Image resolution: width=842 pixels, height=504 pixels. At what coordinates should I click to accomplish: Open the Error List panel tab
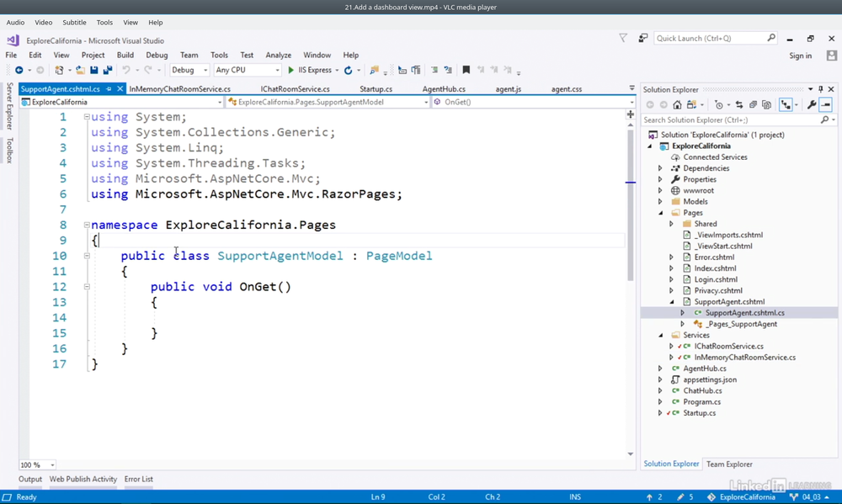click(x=139, y=480)
